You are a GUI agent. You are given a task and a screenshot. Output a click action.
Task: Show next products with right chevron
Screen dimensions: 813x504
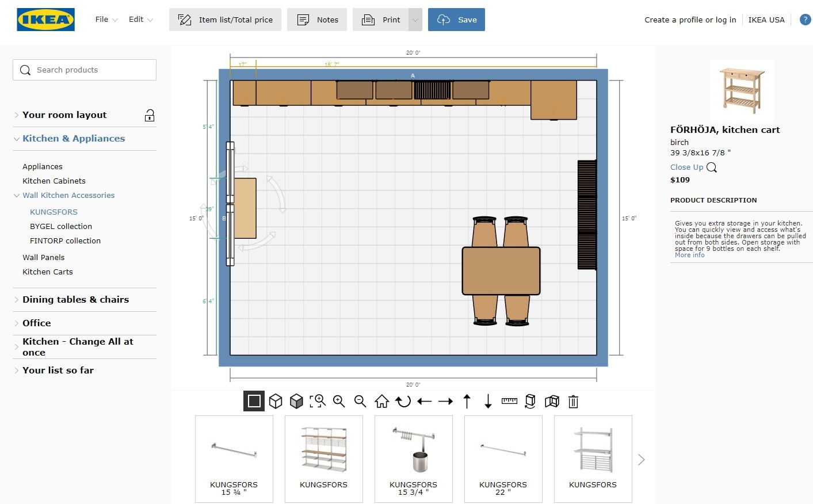642,460
